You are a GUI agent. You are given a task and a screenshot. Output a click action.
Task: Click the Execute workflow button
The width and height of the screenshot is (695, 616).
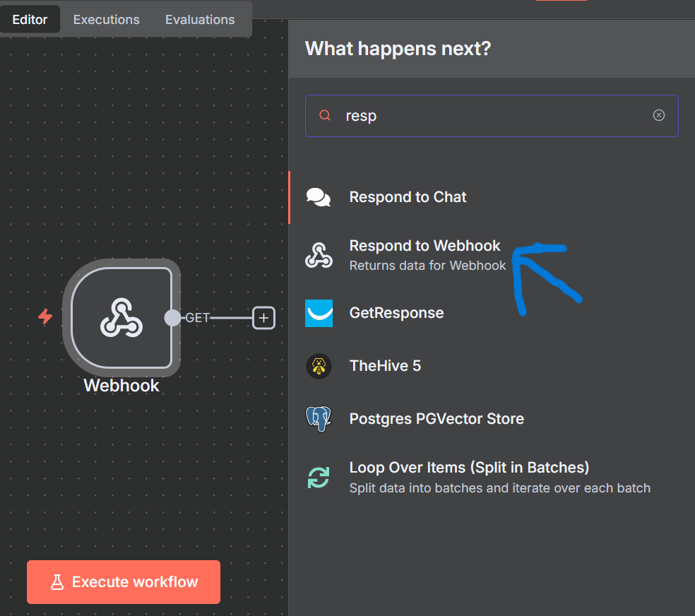click(x=124, y=582)
